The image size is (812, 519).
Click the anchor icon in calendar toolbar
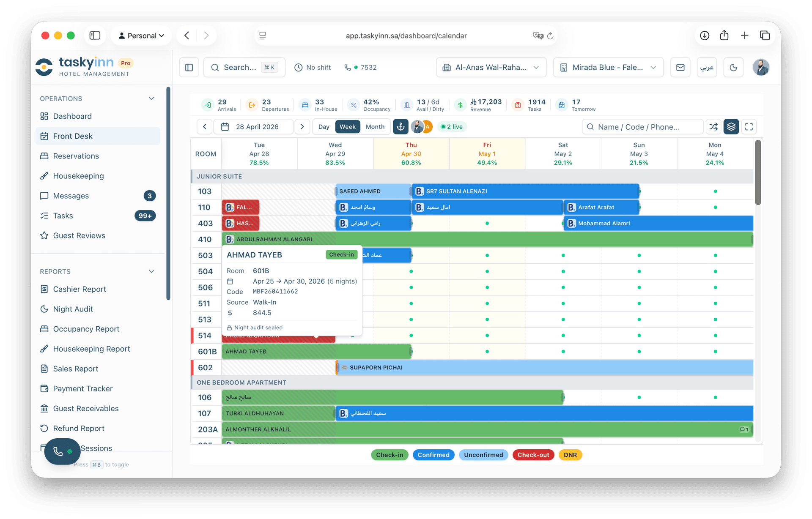[400, 127]
